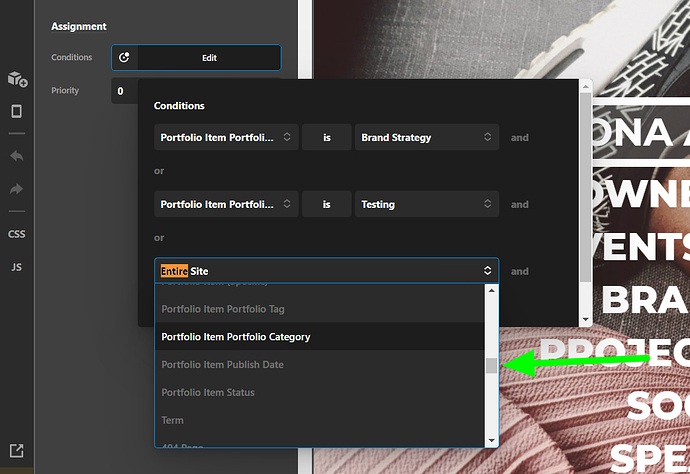The height and width of the screenshot is (474, 690).
Task: Click the Priority label
Action: 65,91
